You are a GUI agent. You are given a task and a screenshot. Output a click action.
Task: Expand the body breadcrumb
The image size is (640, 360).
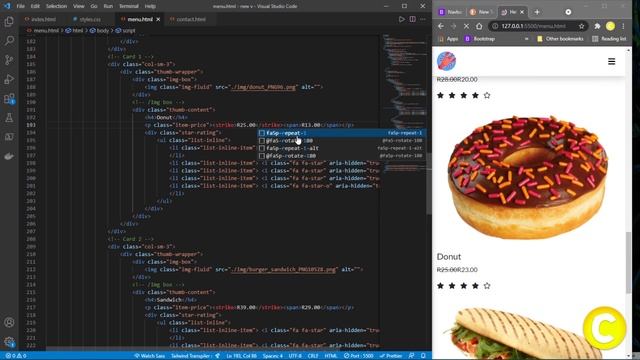[x=100, y=31]
